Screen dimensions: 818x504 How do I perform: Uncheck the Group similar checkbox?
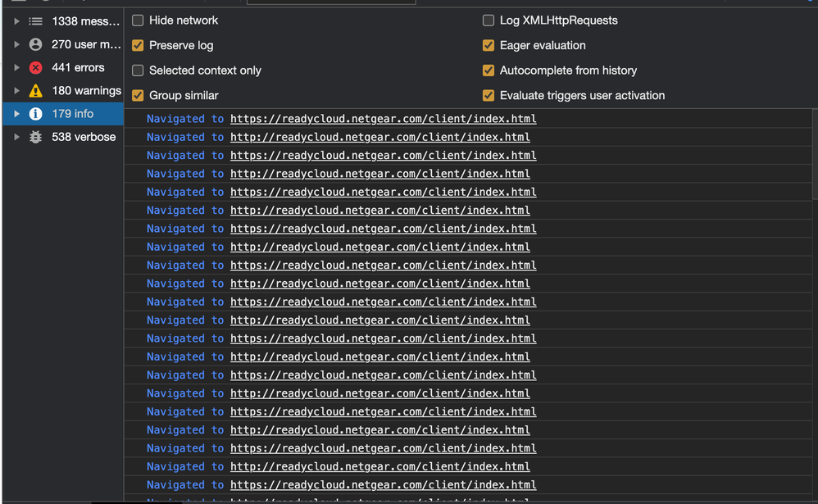coord(138,96)
